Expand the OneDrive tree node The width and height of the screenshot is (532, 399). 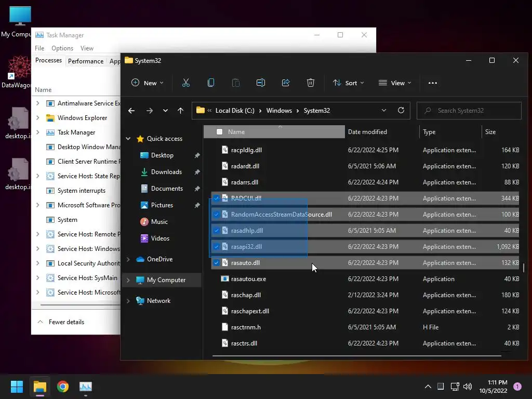(128, 259)
